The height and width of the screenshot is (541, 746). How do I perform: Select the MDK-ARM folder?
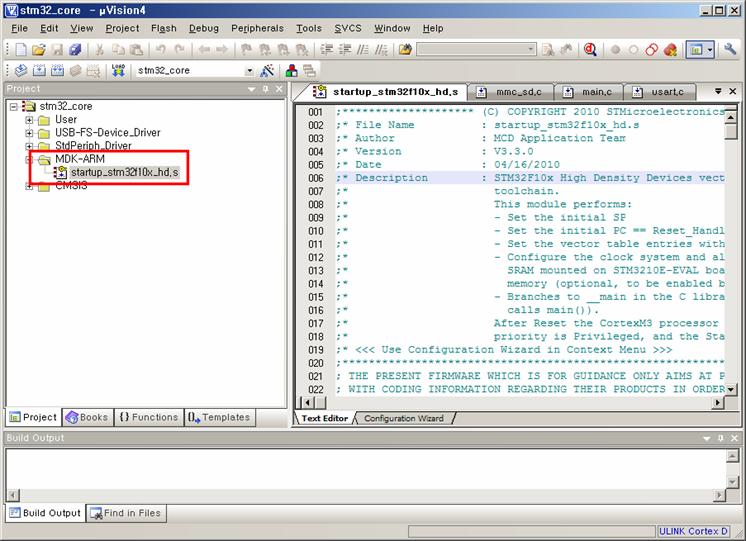pyautogui.click(x=79, y=159)
